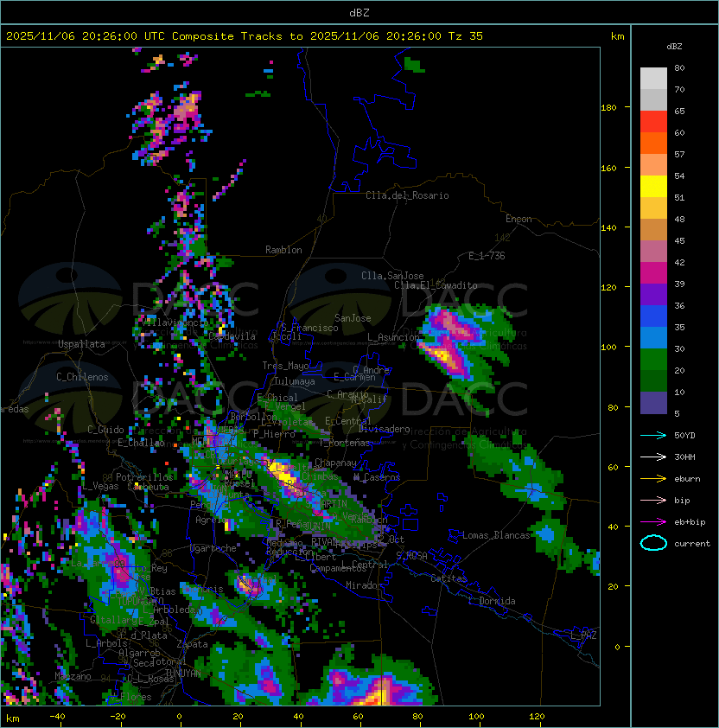Select the slate 5–10 dBZ legend swatch
The height and width of the screenshot is (728, 719).
653,403
